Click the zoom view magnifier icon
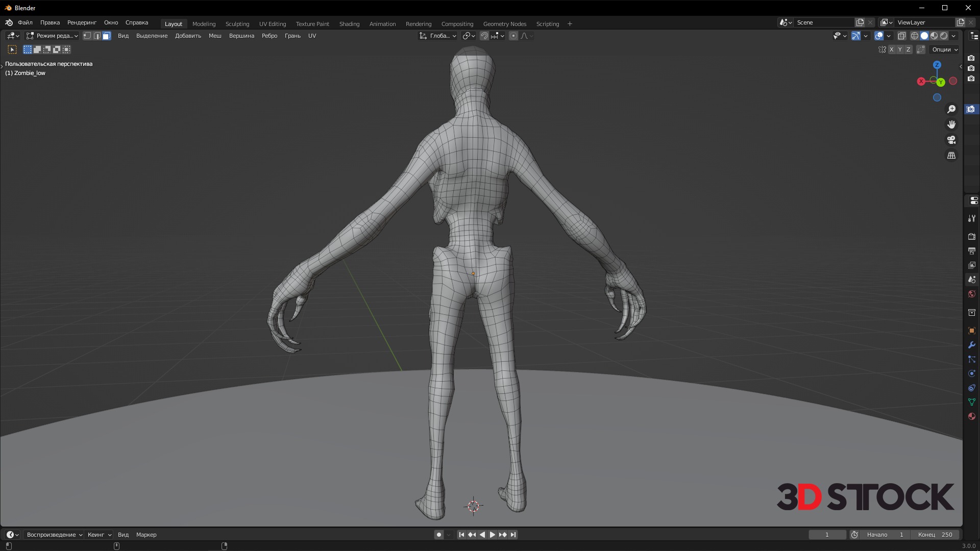Screen dimensions: 980x551 951,109
